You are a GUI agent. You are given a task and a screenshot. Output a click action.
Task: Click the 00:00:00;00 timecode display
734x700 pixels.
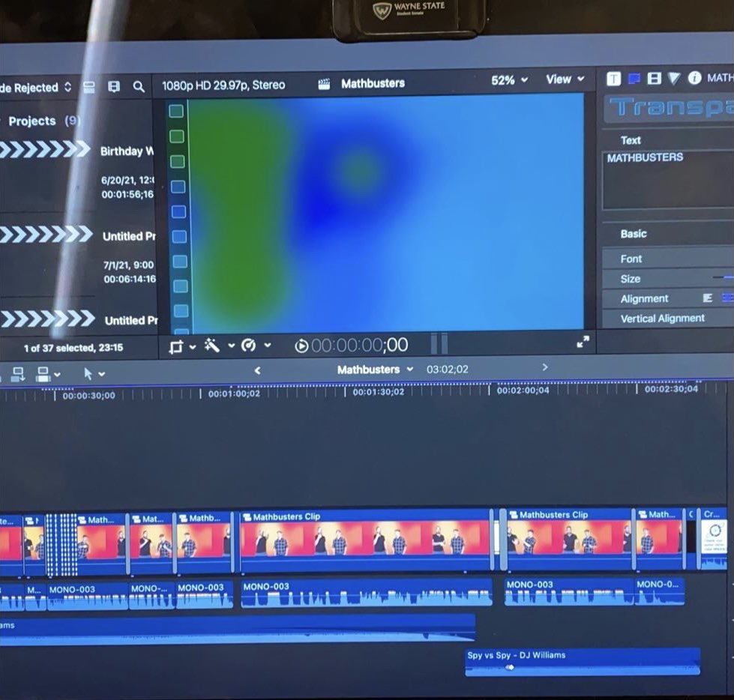tap(360, 346)
